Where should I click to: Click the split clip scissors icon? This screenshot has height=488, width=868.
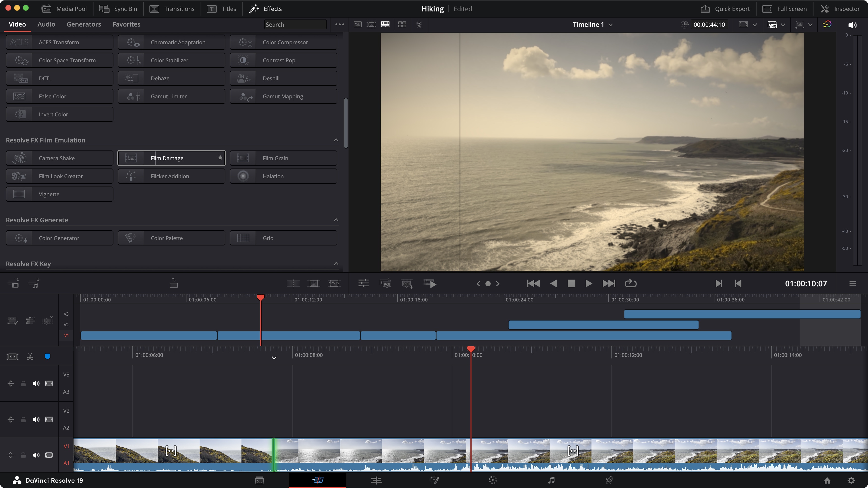30,357
